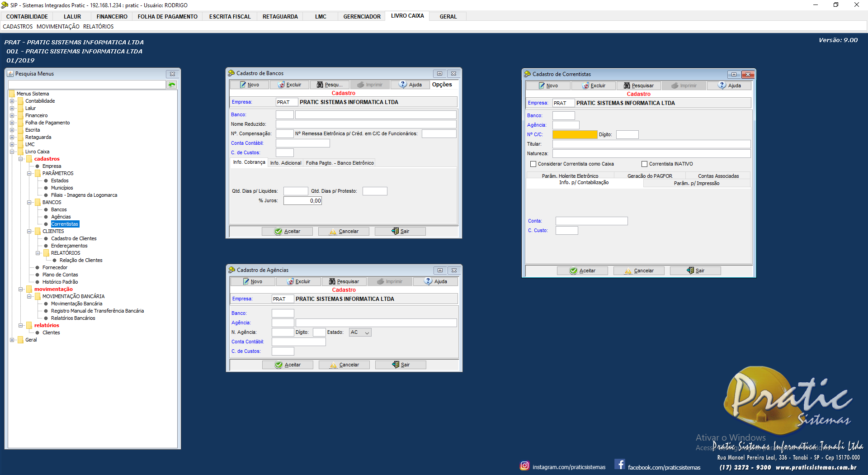Screen dimensions: 868x475
Task: Click Cancelar button in Cadastro de Bancos
Action: click(344, 232)
